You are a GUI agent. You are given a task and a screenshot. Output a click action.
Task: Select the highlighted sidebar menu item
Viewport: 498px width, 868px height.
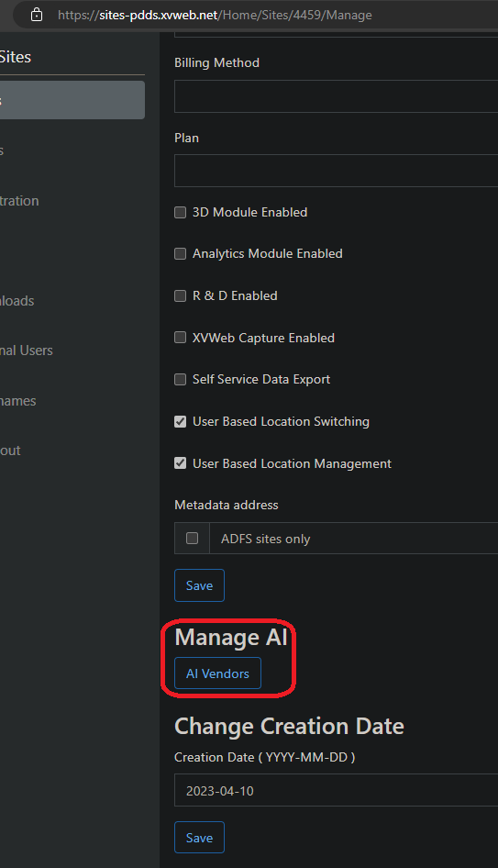(x=72, y=100)
